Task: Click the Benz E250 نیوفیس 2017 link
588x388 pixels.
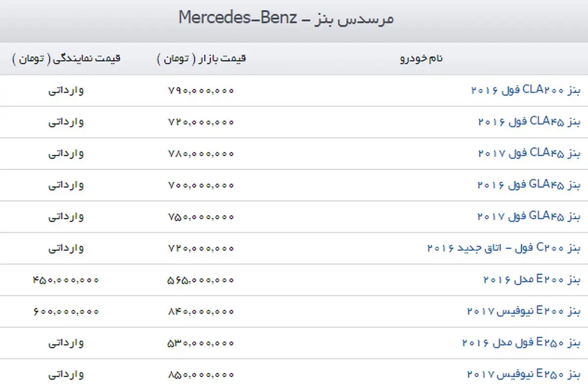Action: (x=523, y=375)
